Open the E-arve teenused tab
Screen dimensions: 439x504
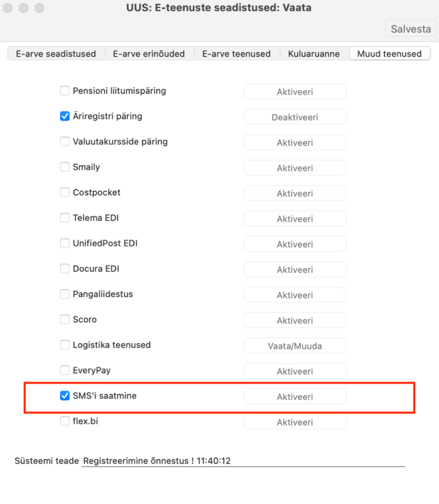click(236, 53)
